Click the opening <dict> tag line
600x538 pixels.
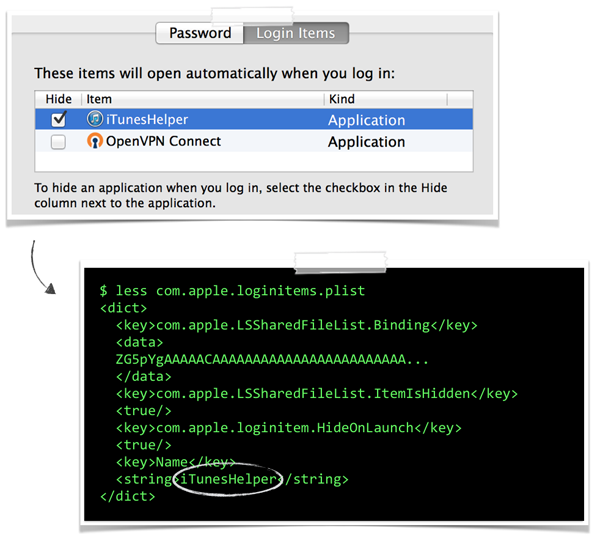click(x=123, y=308)
